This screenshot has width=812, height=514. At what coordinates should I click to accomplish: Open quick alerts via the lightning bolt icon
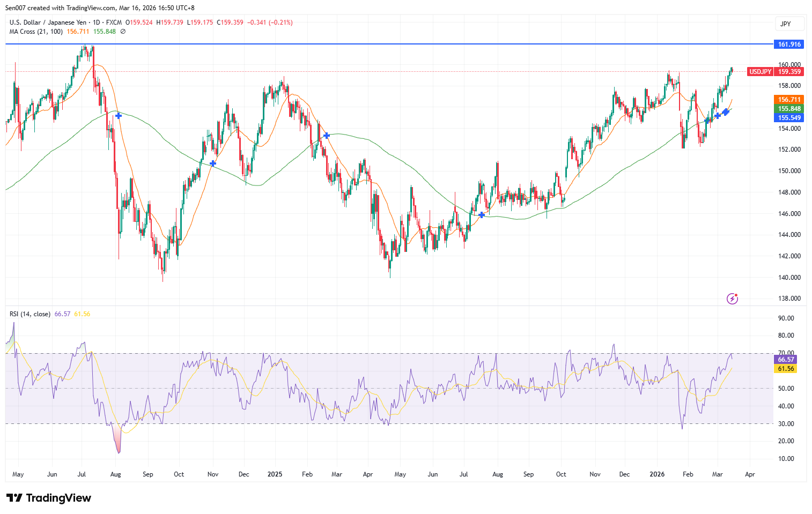(x=732, y=299)
